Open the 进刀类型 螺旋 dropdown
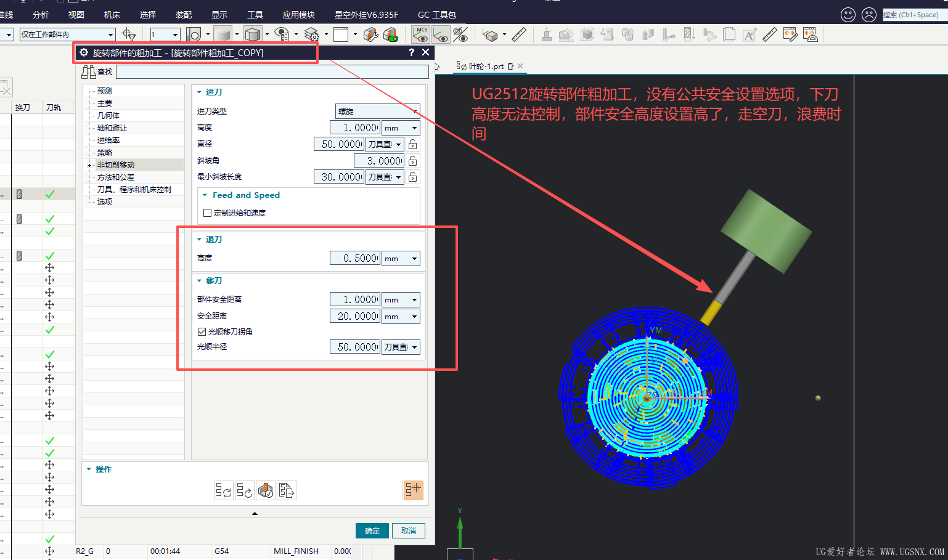 [x=377, y=111]
